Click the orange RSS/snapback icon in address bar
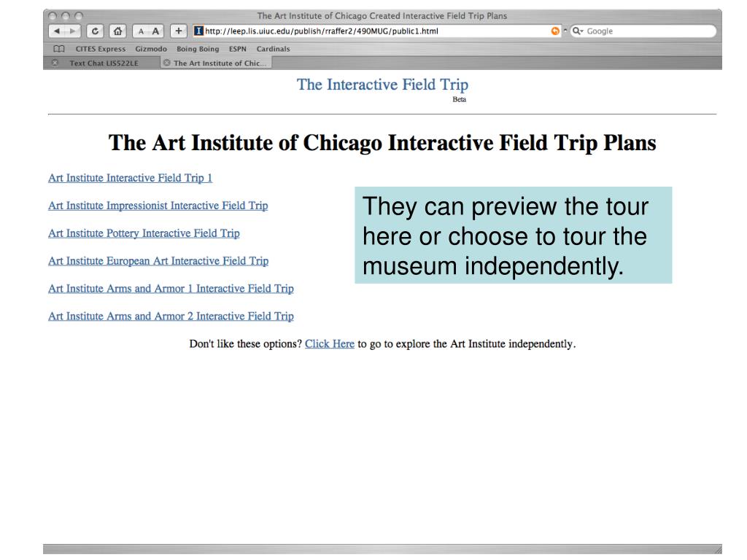This screenshot has height=560, width=747. [555, 31]
